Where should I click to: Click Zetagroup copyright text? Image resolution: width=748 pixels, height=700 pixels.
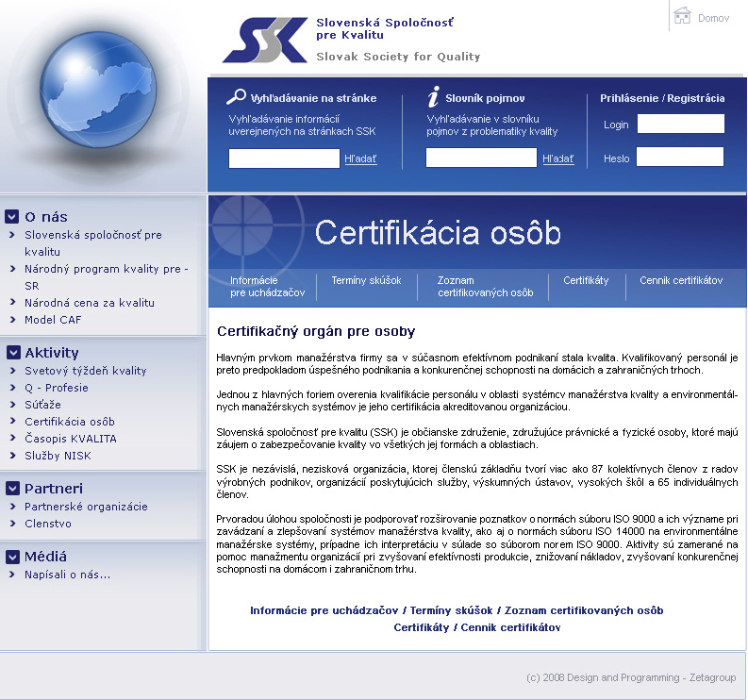pyautogui.click(x=631, y=677)
